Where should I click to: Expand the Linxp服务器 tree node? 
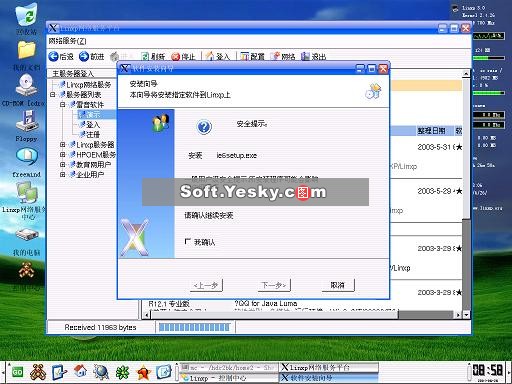62,145
